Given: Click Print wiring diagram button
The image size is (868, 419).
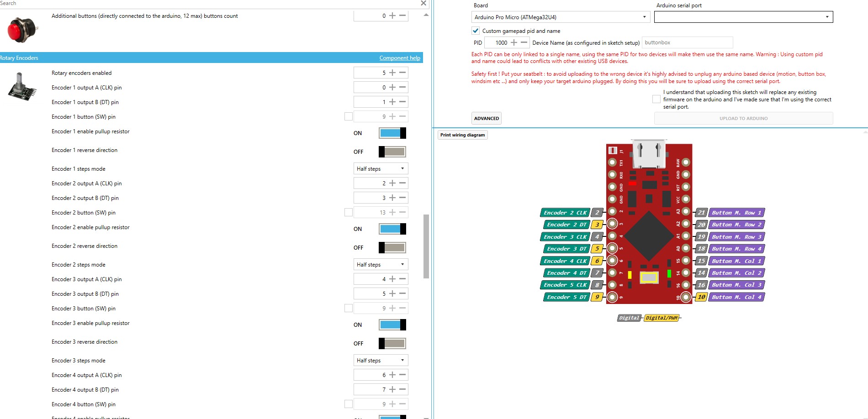Looking at the screenshot, I should (463, 135).
